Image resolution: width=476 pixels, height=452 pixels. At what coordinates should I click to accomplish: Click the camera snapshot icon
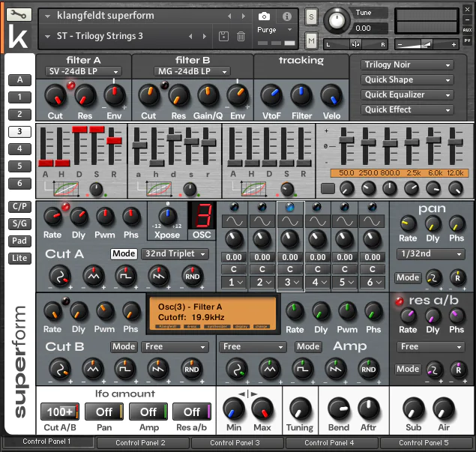tap(264, 16)
